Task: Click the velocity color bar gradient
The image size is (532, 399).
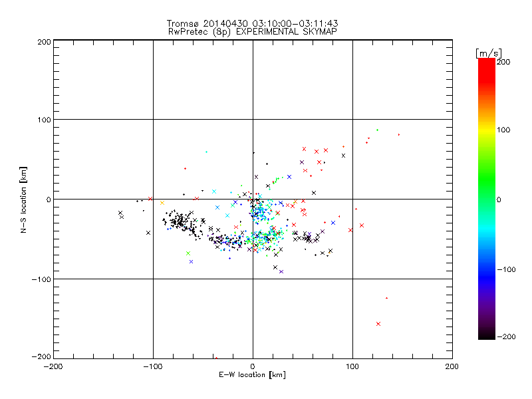Action: click(487, 199)
